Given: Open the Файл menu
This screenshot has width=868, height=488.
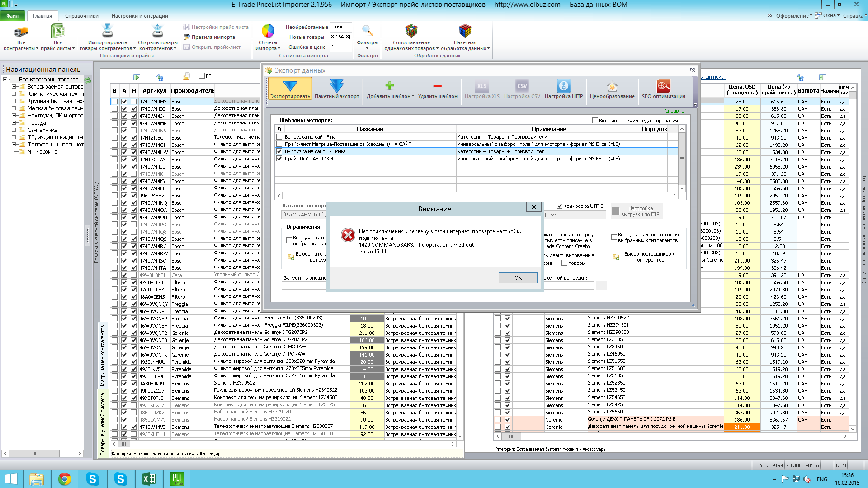Looking at the screenshot, I should point(13,16).
